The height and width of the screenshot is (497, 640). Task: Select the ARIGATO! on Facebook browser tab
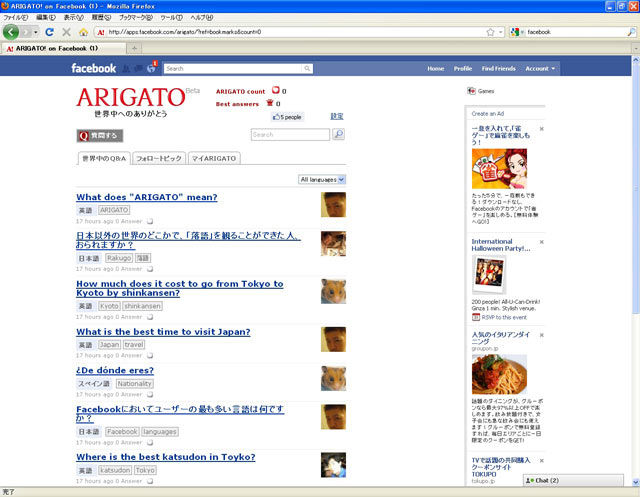(63, 48)
